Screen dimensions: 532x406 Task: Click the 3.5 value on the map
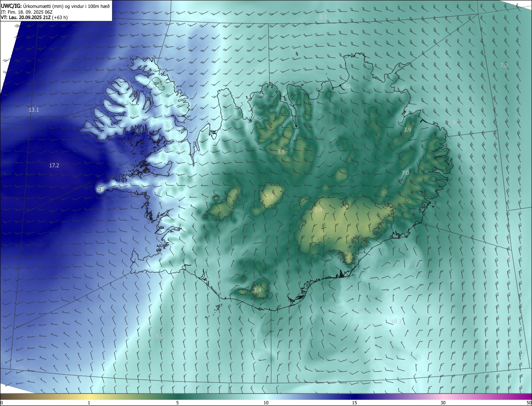coord(281,152)
